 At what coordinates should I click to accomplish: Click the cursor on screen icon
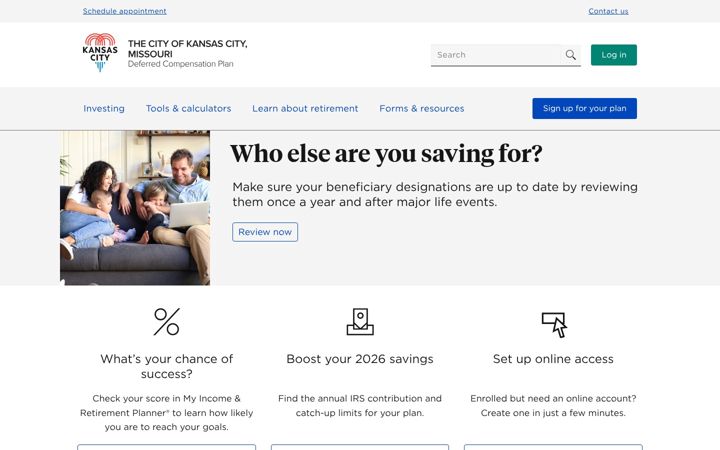[x=554, y=325]
